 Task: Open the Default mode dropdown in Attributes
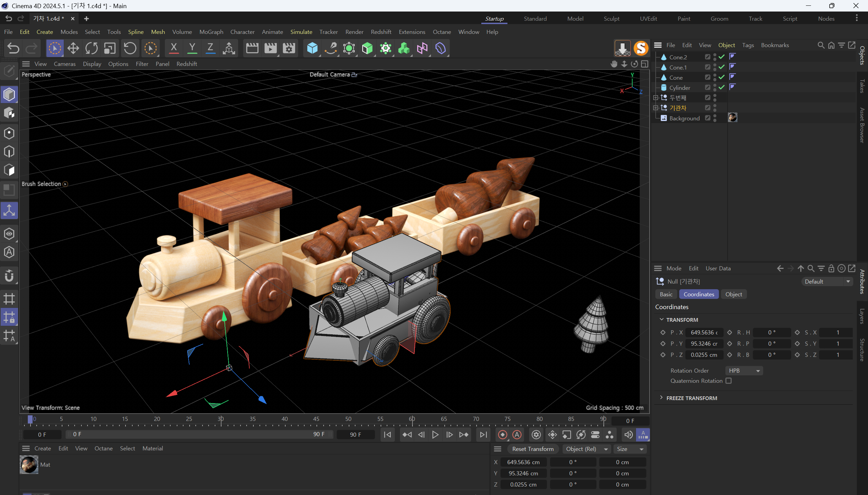click(827, 281)
